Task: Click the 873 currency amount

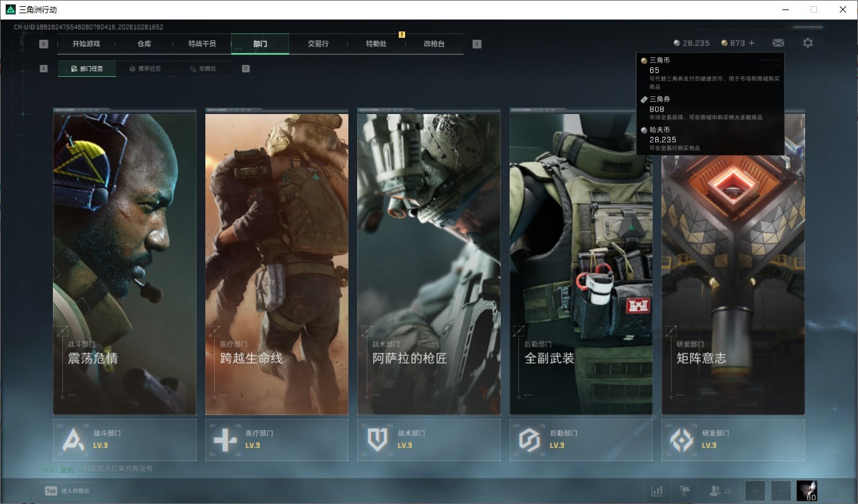Action: (x=738, y=43)
